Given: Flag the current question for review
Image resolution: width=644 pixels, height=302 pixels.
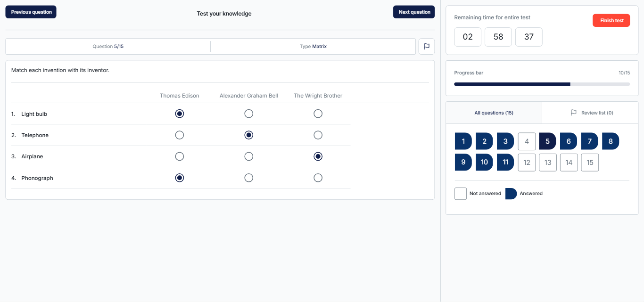Looking at the screenshot, I should (x=426, y=47).
